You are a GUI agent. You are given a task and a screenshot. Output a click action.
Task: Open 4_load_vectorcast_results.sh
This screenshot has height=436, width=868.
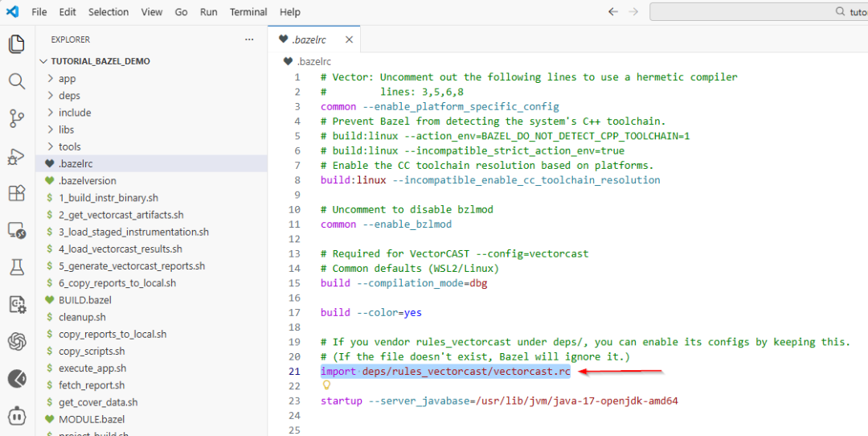coord(151,249)
